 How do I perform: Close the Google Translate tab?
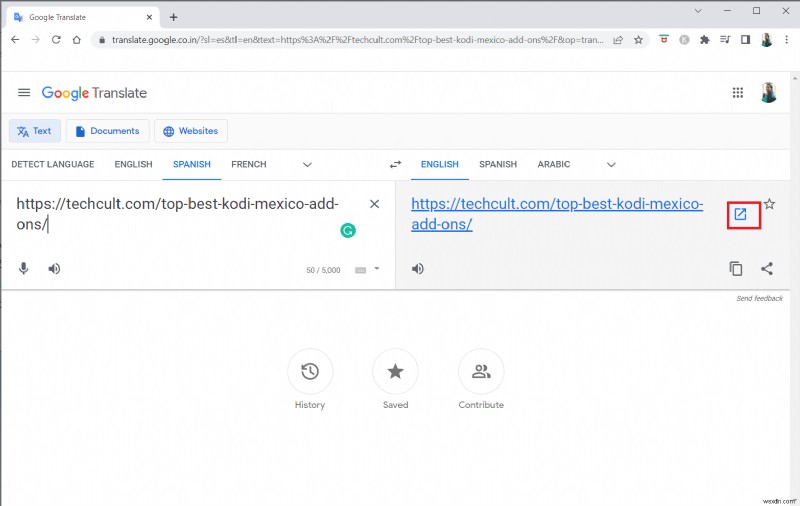click(x=149, y=17)
